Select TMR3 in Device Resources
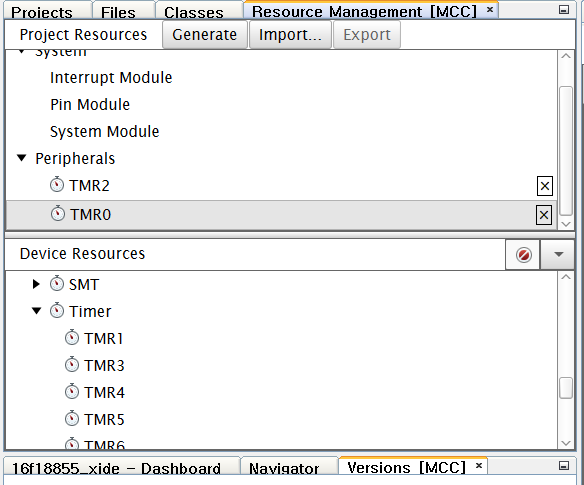 click(x=104, y=365)
